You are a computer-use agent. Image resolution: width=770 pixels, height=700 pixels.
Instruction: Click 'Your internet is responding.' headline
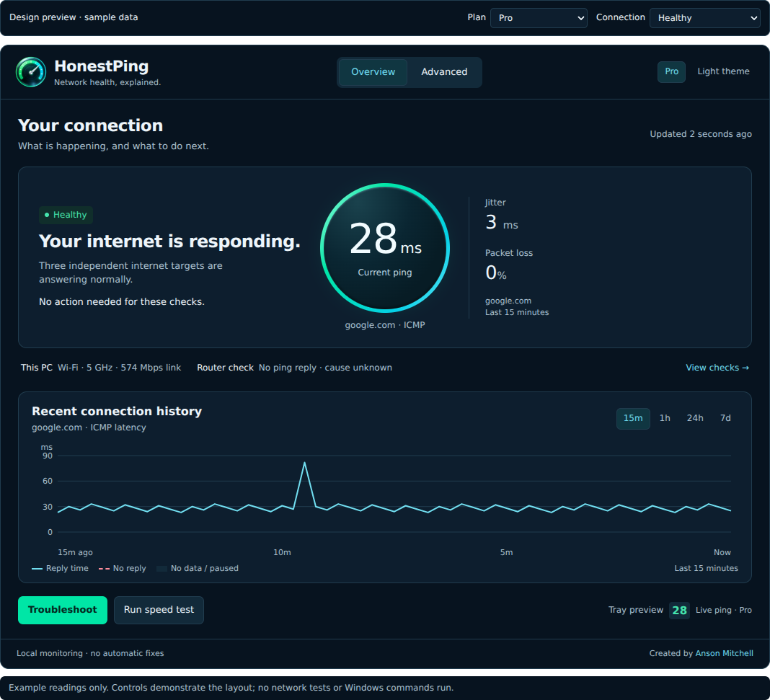tap(169, 242)
